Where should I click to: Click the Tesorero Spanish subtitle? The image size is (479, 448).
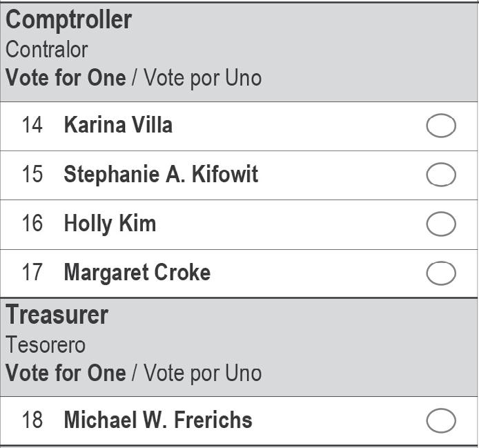[x=46, y=344]
